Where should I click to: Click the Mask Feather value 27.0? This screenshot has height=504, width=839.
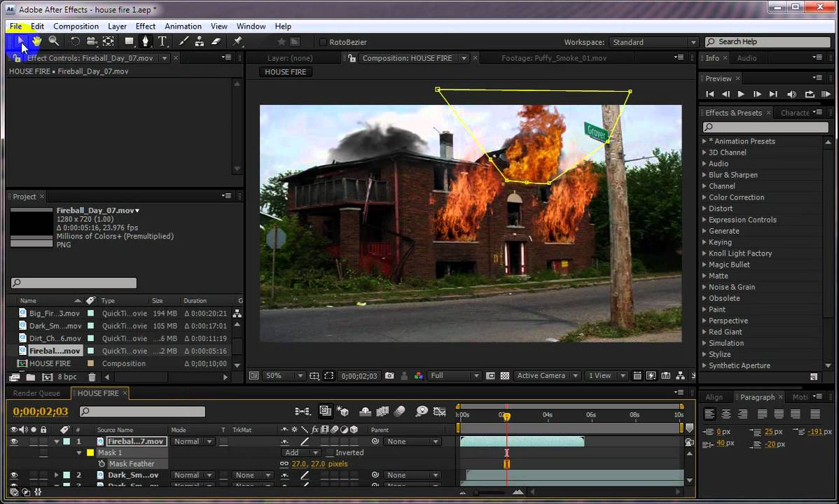299,464
